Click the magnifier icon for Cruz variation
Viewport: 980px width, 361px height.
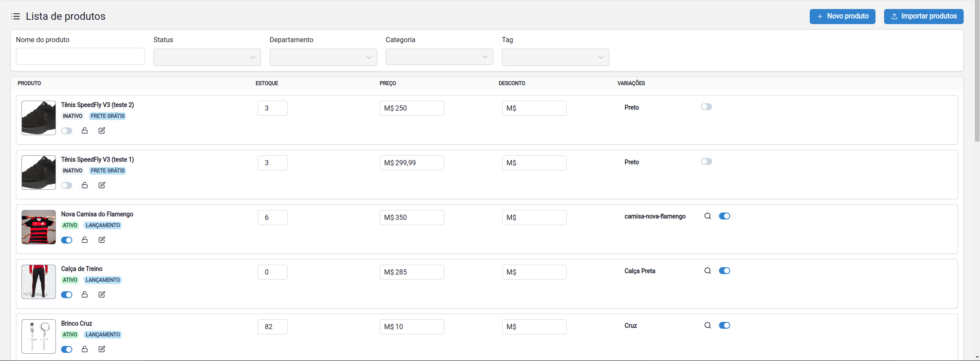[x=707, y=325]
